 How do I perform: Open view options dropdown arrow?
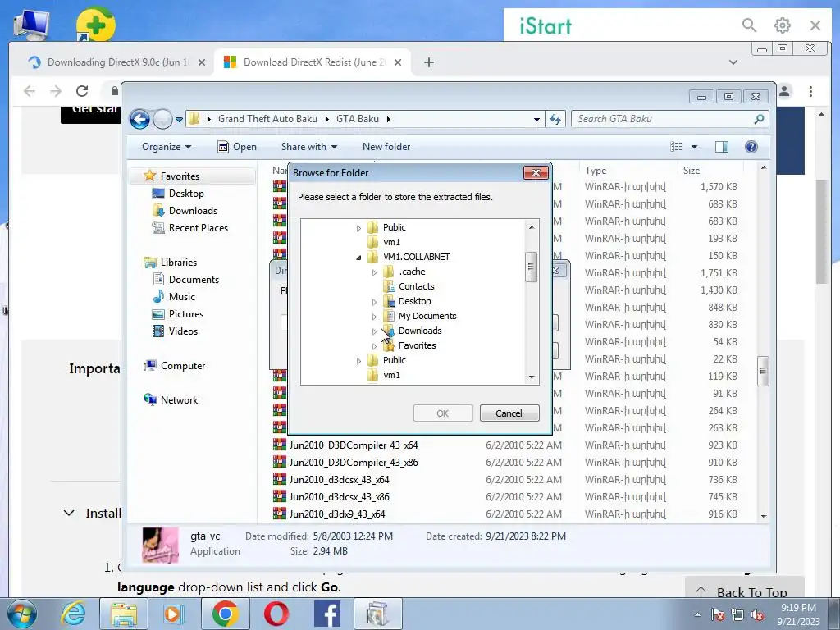[694, 147]
